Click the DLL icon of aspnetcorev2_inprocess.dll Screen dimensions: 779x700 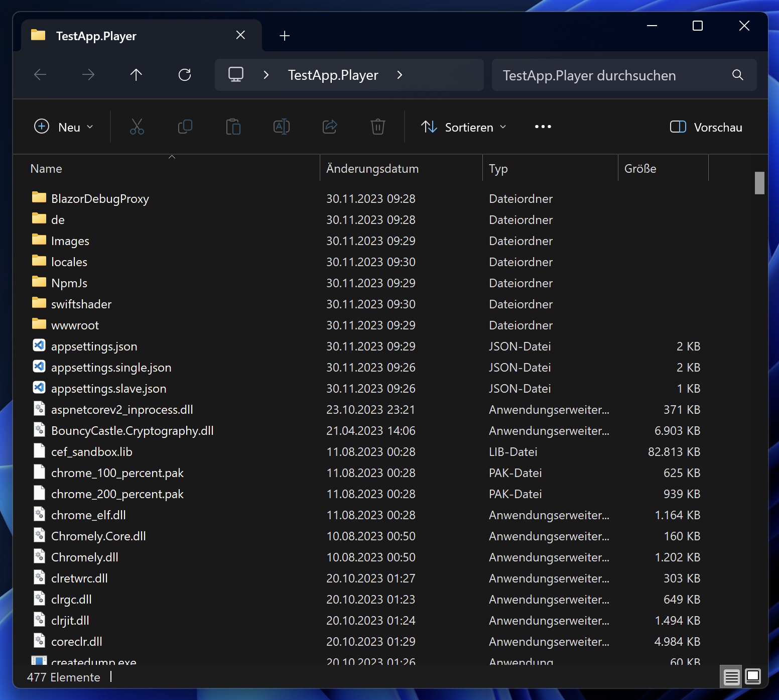pos(39,409)
